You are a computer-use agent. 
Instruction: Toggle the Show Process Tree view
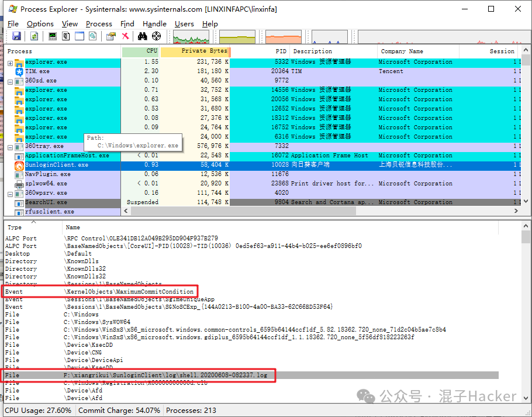[66, 36]
